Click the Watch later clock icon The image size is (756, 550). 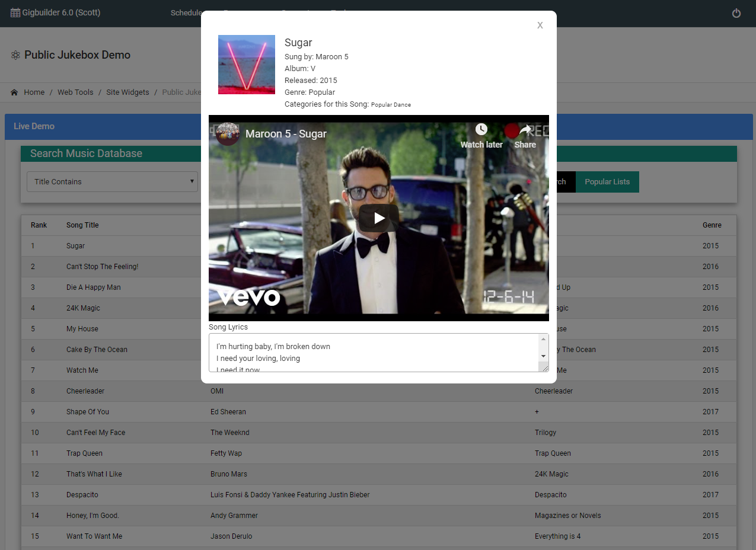tap(481, 130)
